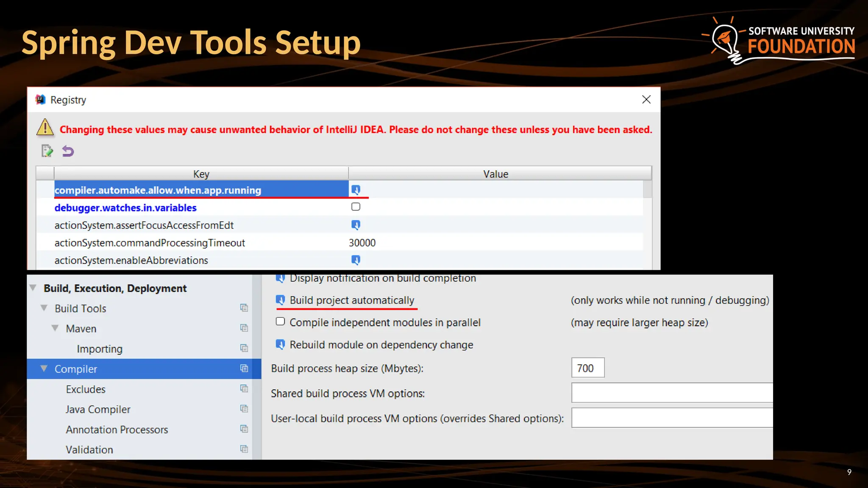Select Importing in the settings tree
Screen dimensions: 868x488
click(x=100, y=349)
